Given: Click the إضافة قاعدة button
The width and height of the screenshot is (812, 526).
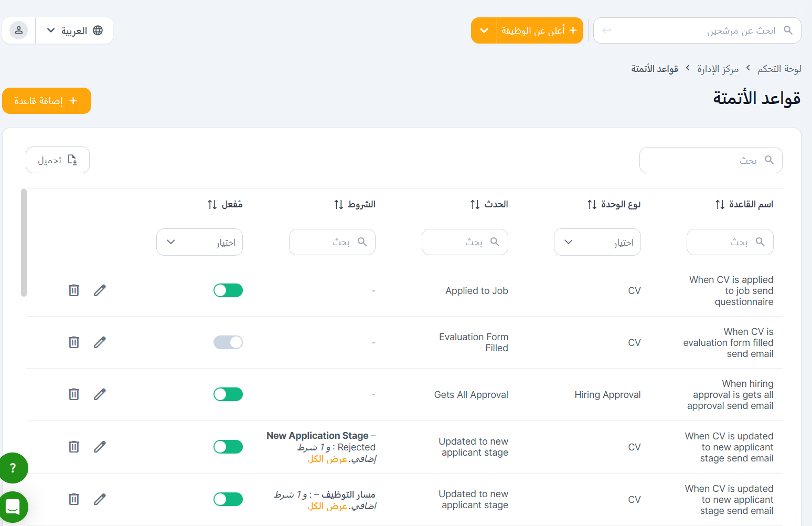Looking at the screenshot, I should (47, 101).
